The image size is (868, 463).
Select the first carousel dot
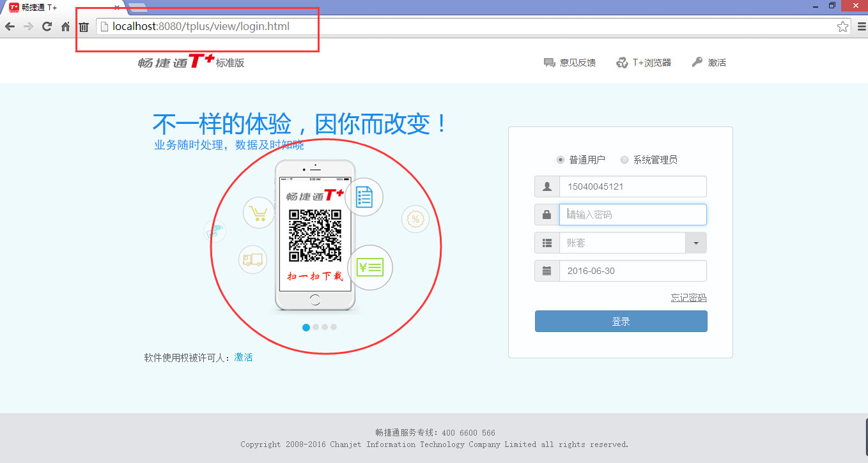306,327
